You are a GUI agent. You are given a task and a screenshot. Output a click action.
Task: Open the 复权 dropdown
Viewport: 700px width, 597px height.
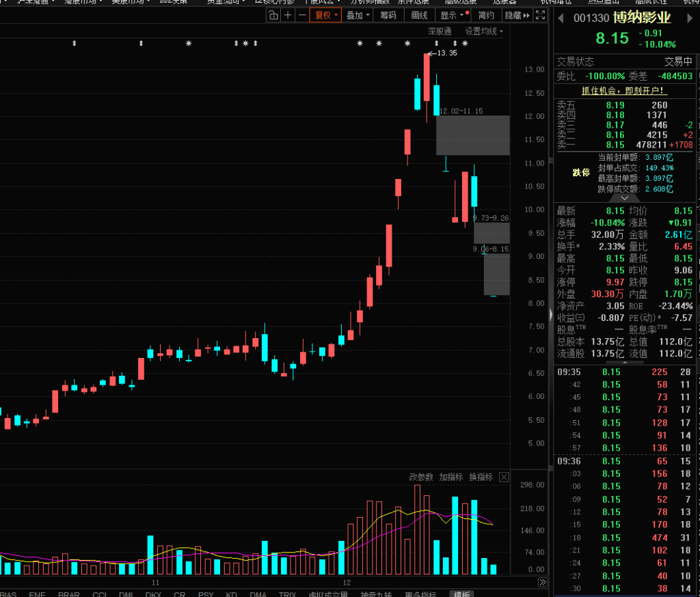[x=325, y=15]
